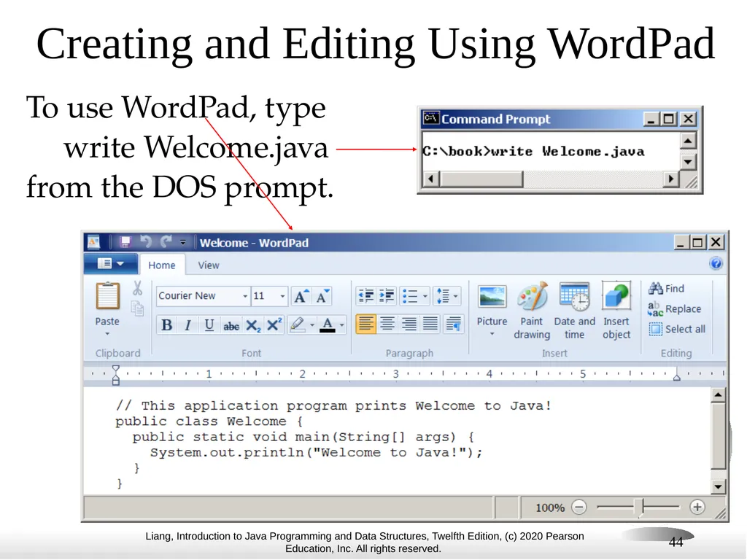The width and height of the screenshot is (747, 560).
Task: Select Align text left
Action: 365,324
